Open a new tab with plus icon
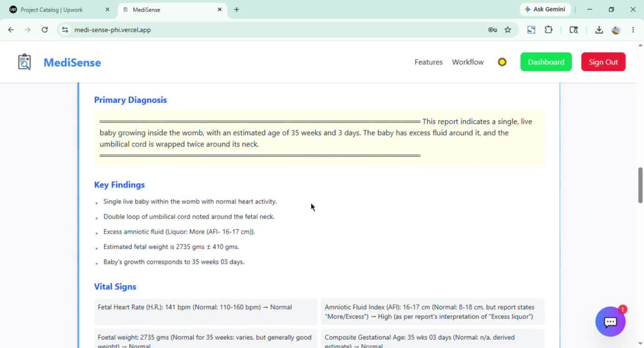This screenshot has width=644, height=348. coord(236,10)
